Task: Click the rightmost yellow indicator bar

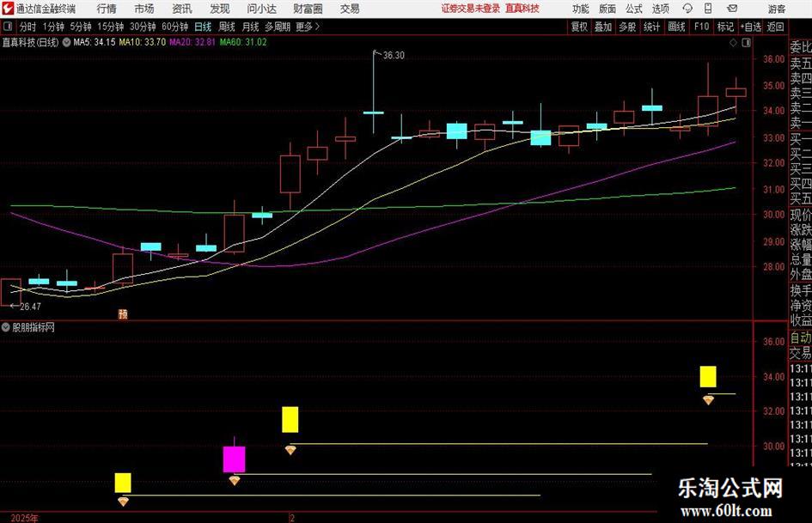Action: (x=708, y=376)
